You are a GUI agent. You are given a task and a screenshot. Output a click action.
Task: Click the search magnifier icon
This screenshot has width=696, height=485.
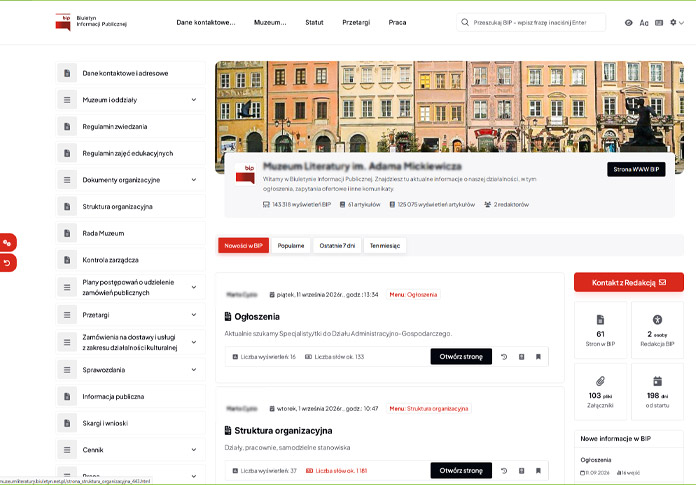point(465,22)
